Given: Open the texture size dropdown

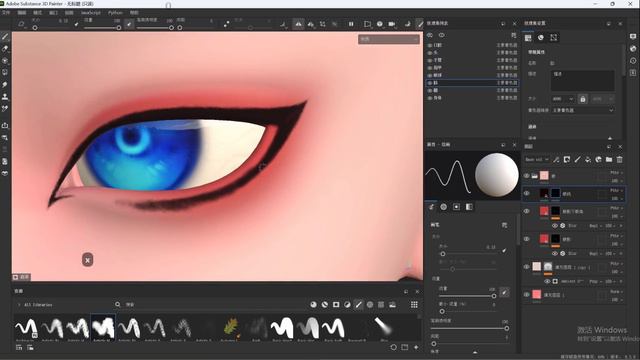Looking at the screenshot, I should pyautogui.click(x=563, y=99).
